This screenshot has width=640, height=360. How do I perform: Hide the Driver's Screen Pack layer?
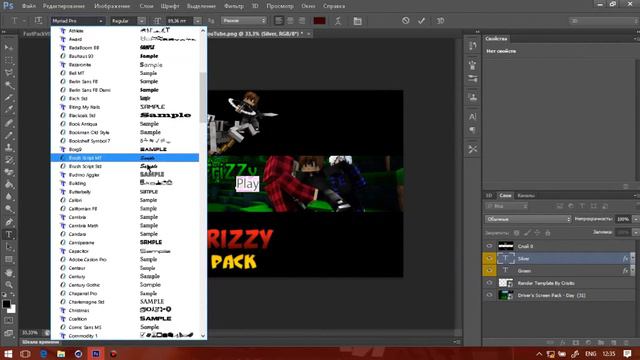click(489, 295)
